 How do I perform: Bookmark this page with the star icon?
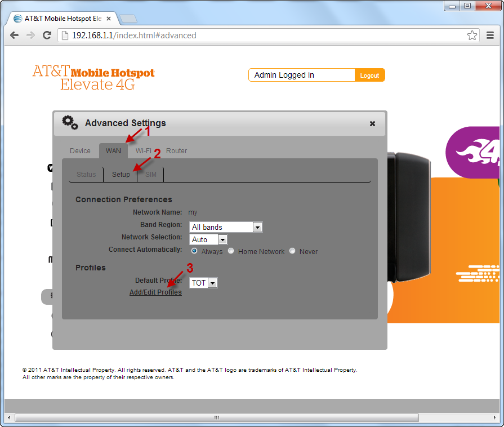472,35
